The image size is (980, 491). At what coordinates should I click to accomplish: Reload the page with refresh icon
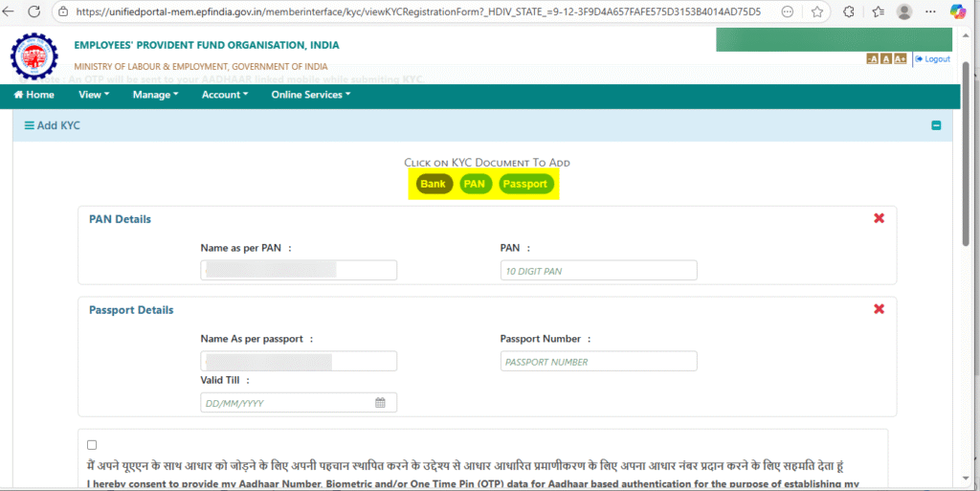coord(34,11)
